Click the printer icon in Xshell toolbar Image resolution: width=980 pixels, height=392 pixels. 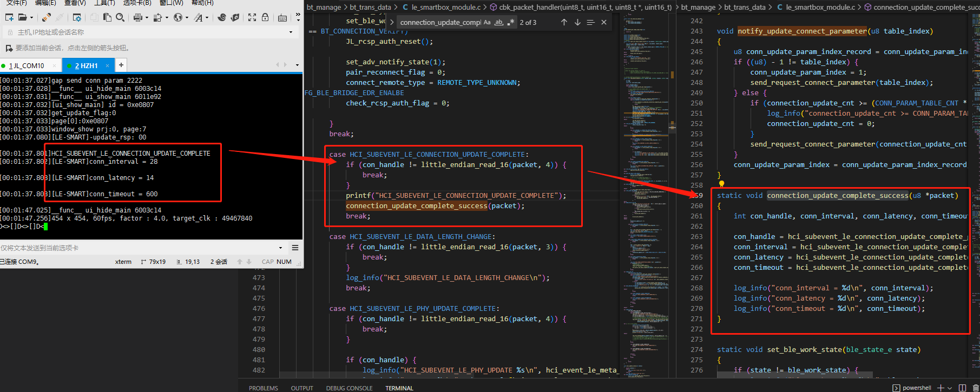[137, 17]
